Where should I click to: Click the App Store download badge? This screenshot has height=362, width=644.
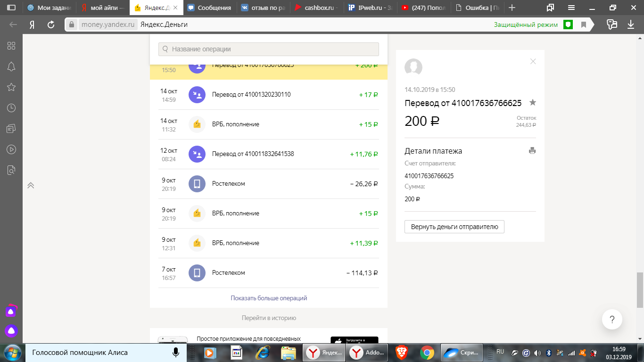tap(355, 341)
